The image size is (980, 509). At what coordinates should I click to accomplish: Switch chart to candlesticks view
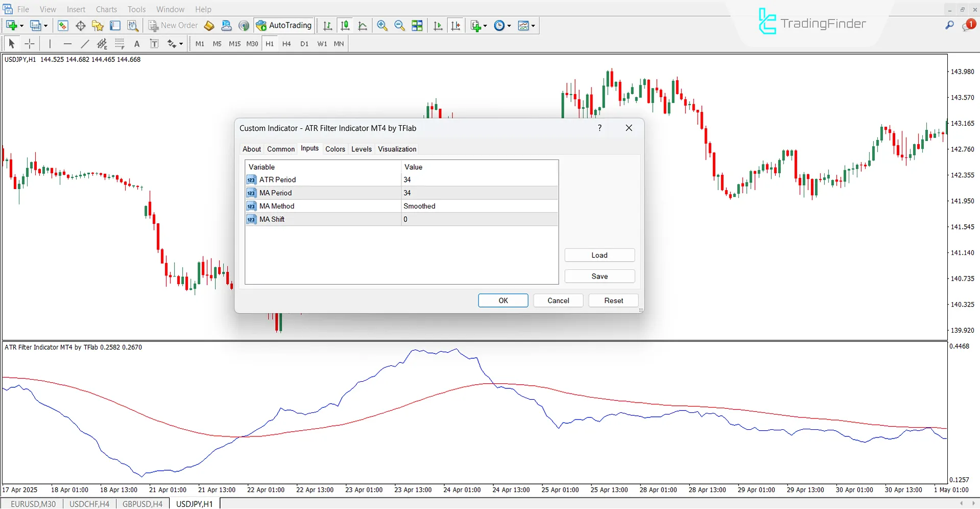(345, 26)
